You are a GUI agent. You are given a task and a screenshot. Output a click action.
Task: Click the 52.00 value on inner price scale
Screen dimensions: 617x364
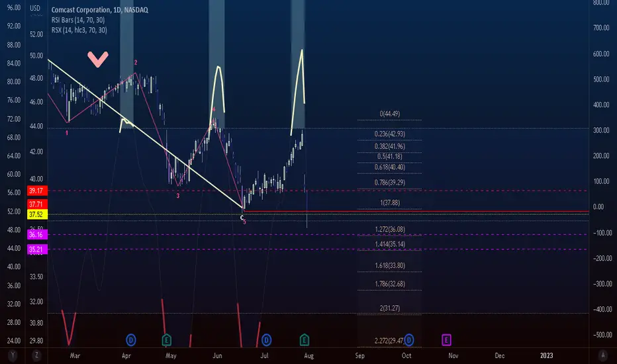(36, 34)
